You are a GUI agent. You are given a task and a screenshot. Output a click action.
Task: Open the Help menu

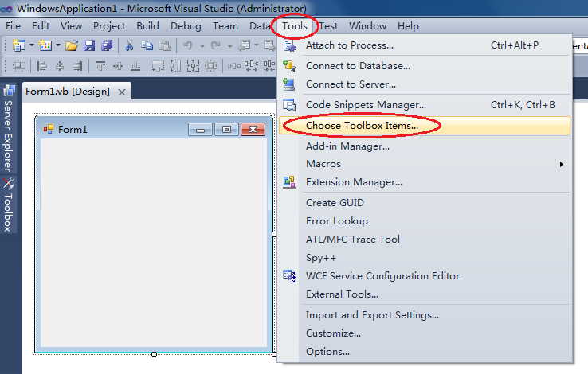(408, 26)
